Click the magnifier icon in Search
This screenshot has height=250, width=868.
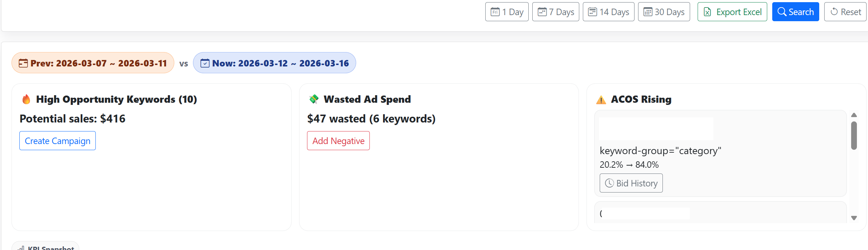click(782, 12)
